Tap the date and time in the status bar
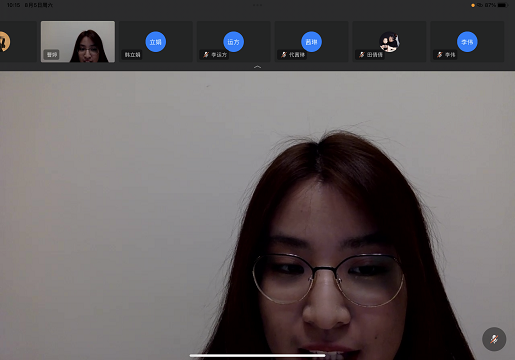Screen dimensions: 515x360 (x=30, y=5)
